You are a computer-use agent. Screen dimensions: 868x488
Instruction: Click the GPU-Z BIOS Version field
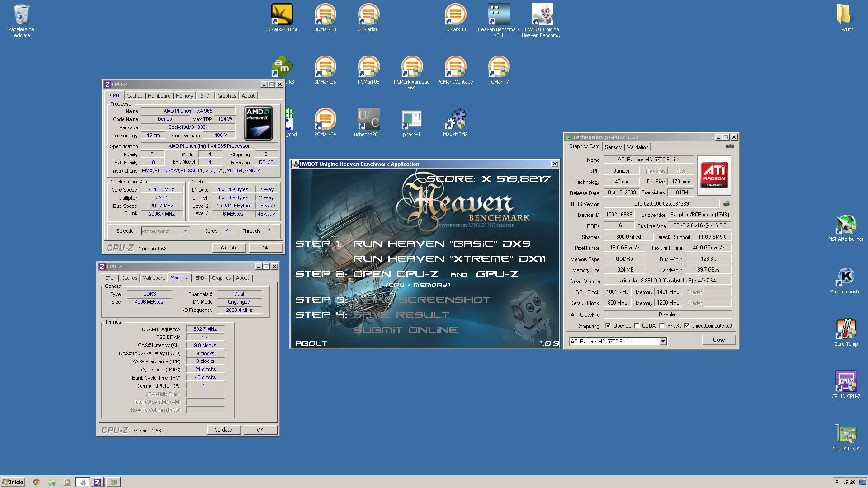(x=661, y=204)
